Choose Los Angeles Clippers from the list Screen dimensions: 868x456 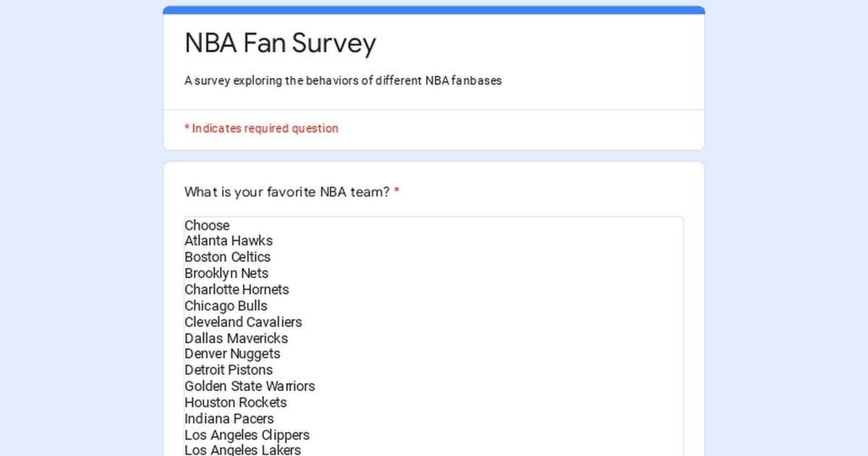tap(247, 435)
